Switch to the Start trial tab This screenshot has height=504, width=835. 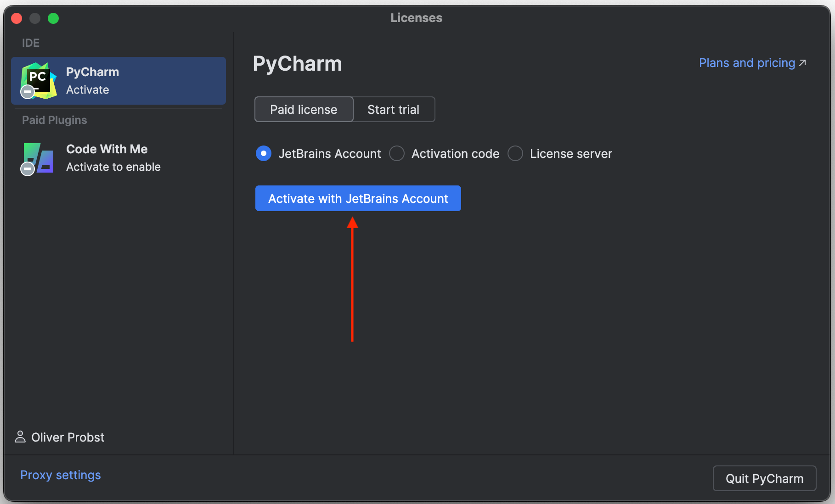(x=394, y=109)
